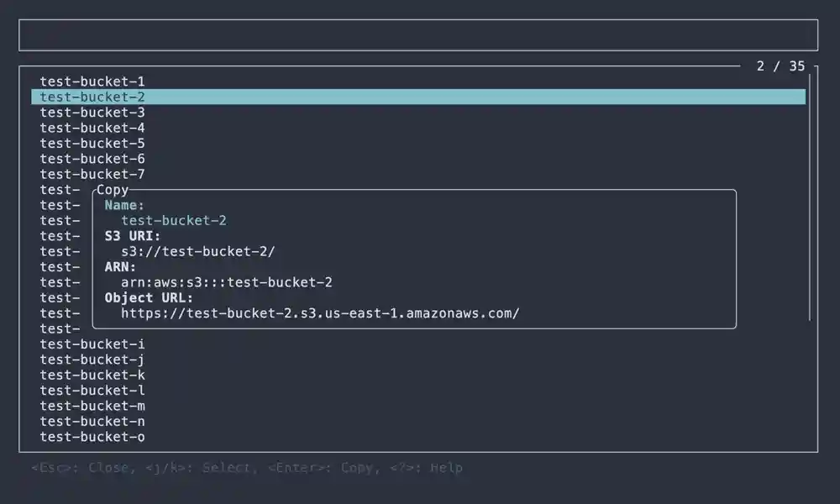Choose the test-bucket-5 entry
840x504 pixels.
92,144
